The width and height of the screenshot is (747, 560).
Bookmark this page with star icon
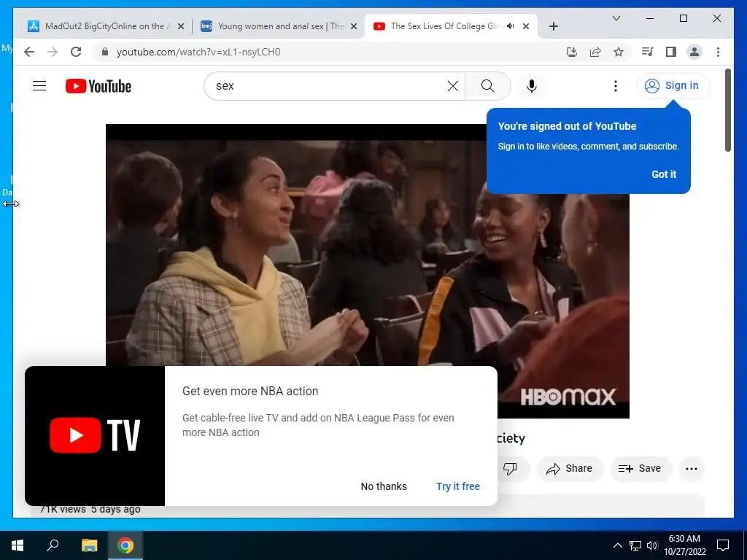[x=619, y=52]
